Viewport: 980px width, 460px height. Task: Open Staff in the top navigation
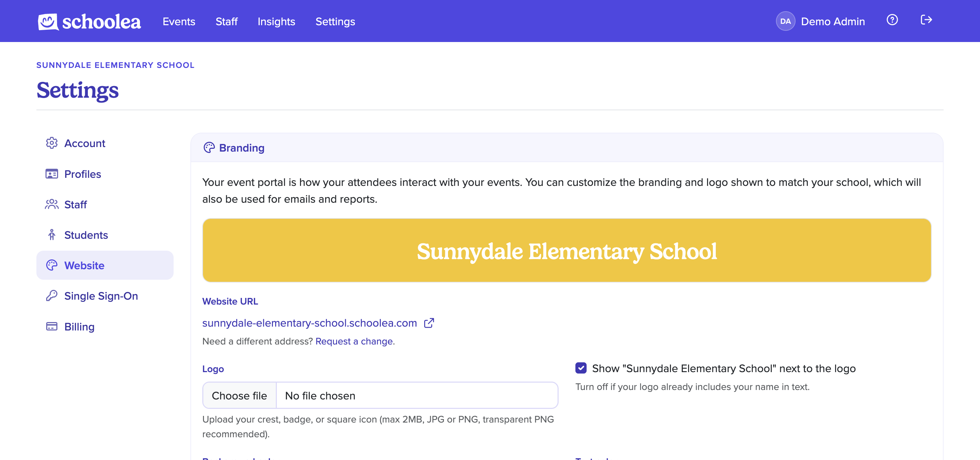coord(226,21)
